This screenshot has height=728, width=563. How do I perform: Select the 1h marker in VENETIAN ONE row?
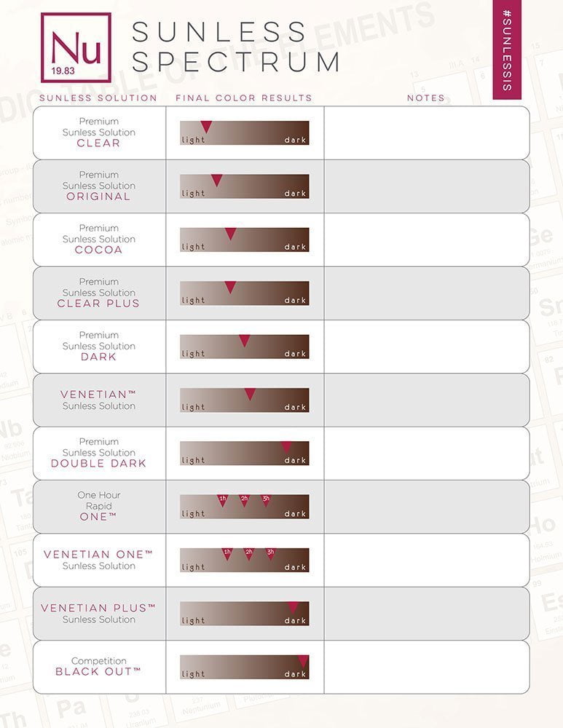point(227,553)
